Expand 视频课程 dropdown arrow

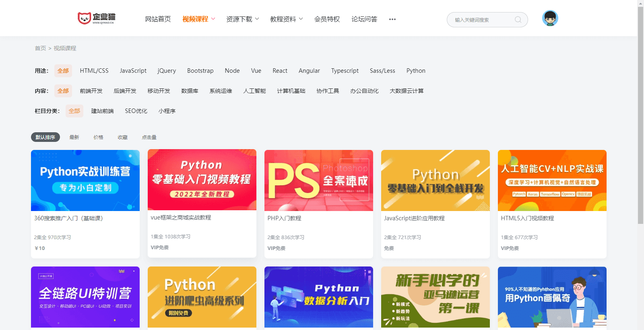[213, 19]
